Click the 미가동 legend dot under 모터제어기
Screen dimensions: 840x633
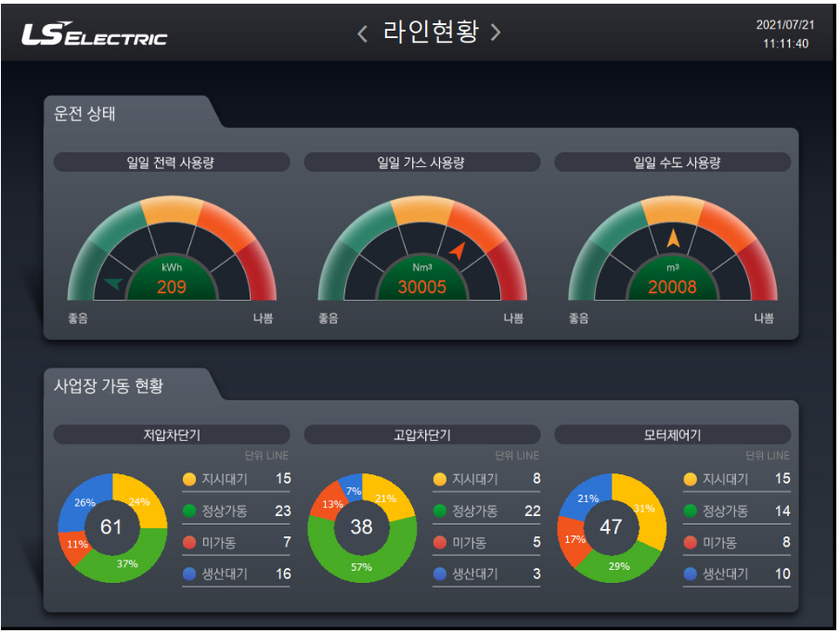click(689, 542)
